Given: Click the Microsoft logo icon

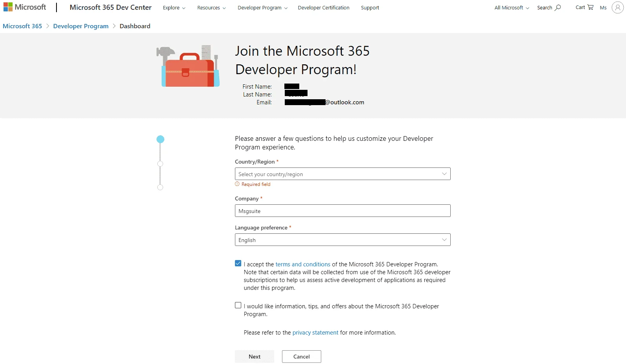Looking at the screenshot, I should coord(8,7).
